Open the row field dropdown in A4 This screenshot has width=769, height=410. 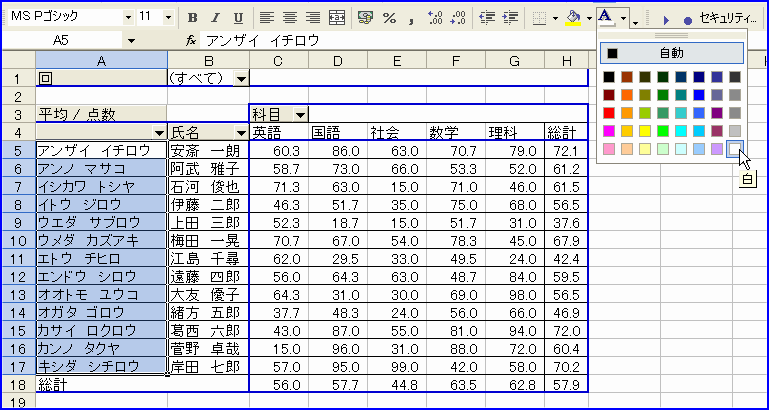point(158,132)
